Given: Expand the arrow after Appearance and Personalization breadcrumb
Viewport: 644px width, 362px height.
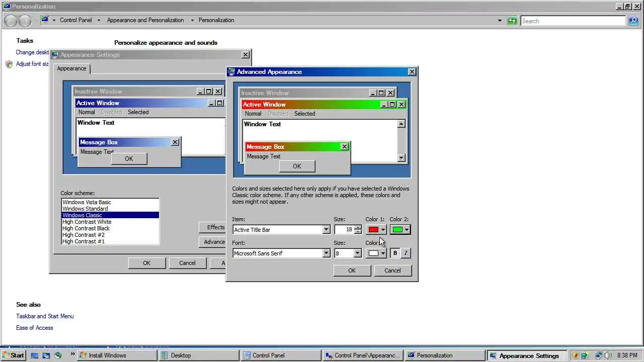Looking at the screenshot, I should click(x=192, y=20).
